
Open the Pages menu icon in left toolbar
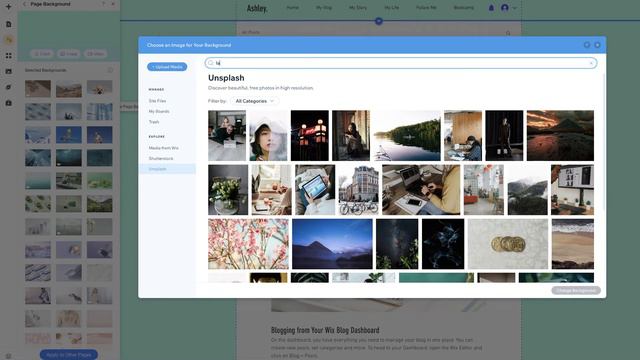(9, 24)
